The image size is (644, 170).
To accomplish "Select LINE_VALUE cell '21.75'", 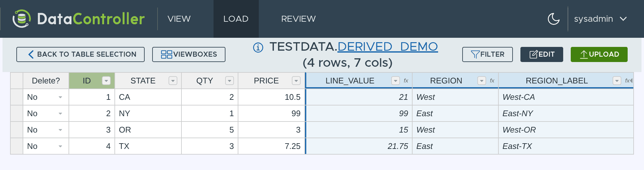I will tap(359, 146).
